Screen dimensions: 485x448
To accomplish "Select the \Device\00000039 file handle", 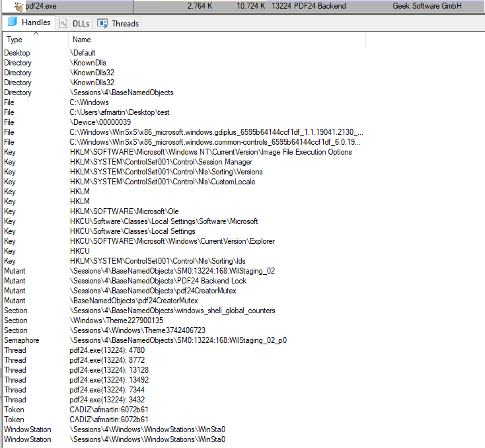I will click(x=100, y=122).
